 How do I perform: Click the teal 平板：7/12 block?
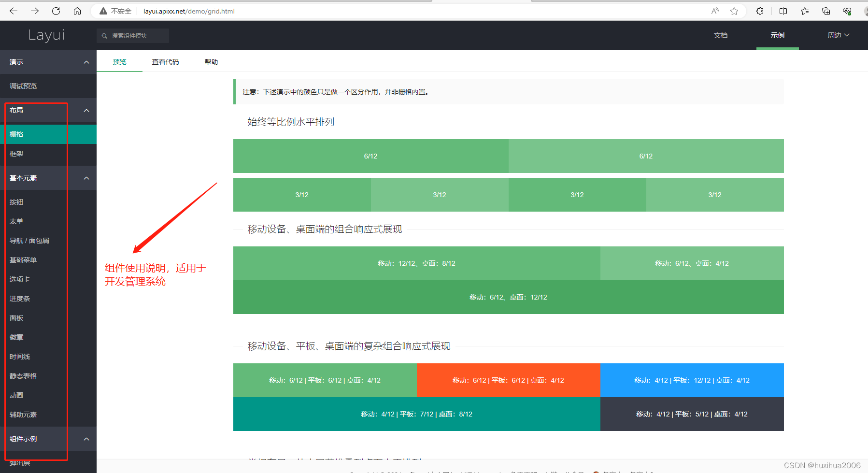[416, 414]
